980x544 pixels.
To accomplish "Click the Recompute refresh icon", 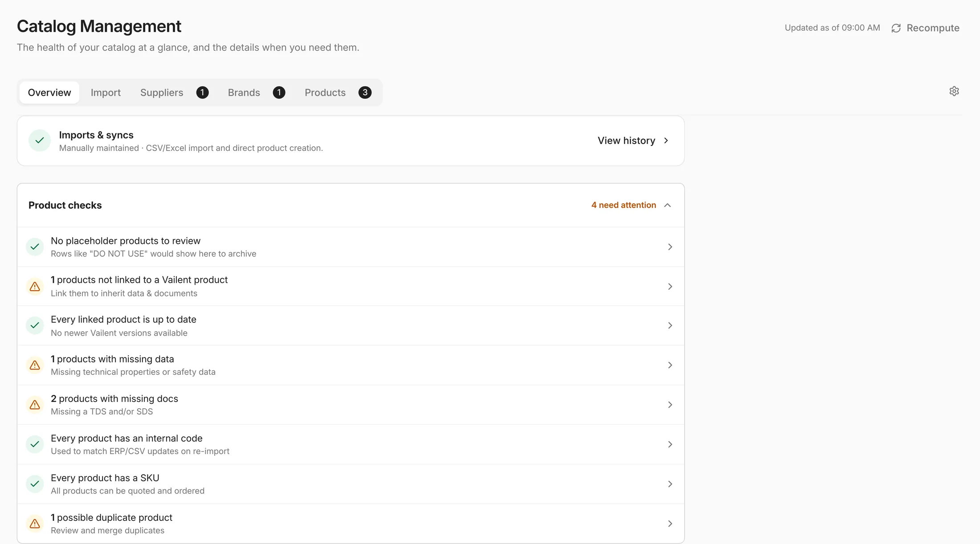I will pyautogui.click(x=896, y=28).
